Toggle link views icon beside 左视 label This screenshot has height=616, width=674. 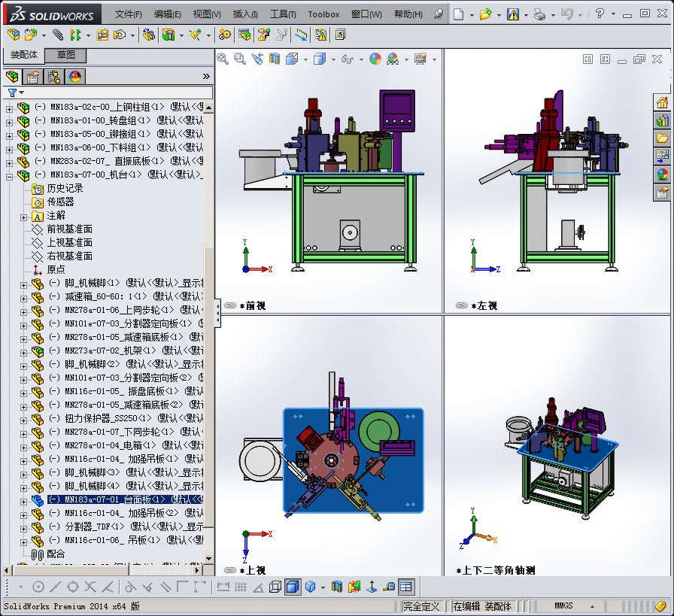[x=462, y=305]
